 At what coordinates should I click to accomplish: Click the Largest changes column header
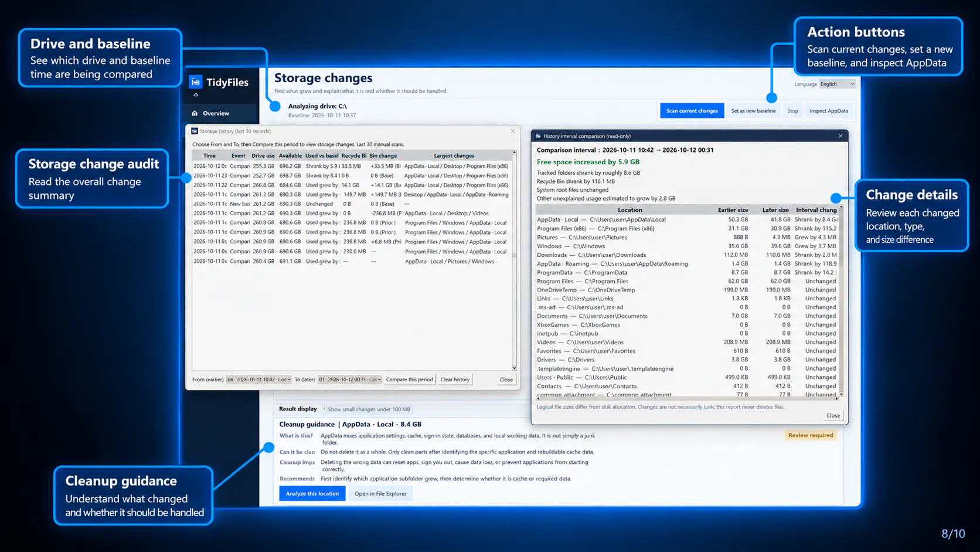[x=454, y=155]
